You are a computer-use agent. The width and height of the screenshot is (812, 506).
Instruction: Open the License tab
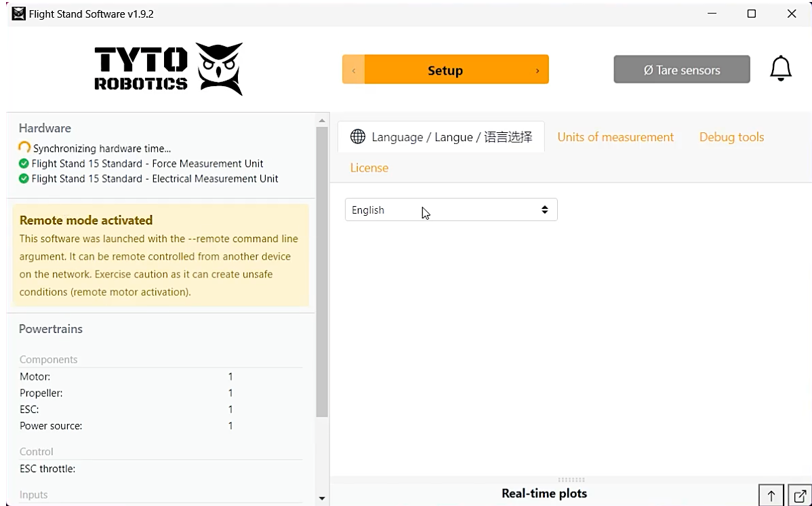[x=369, y=168]
